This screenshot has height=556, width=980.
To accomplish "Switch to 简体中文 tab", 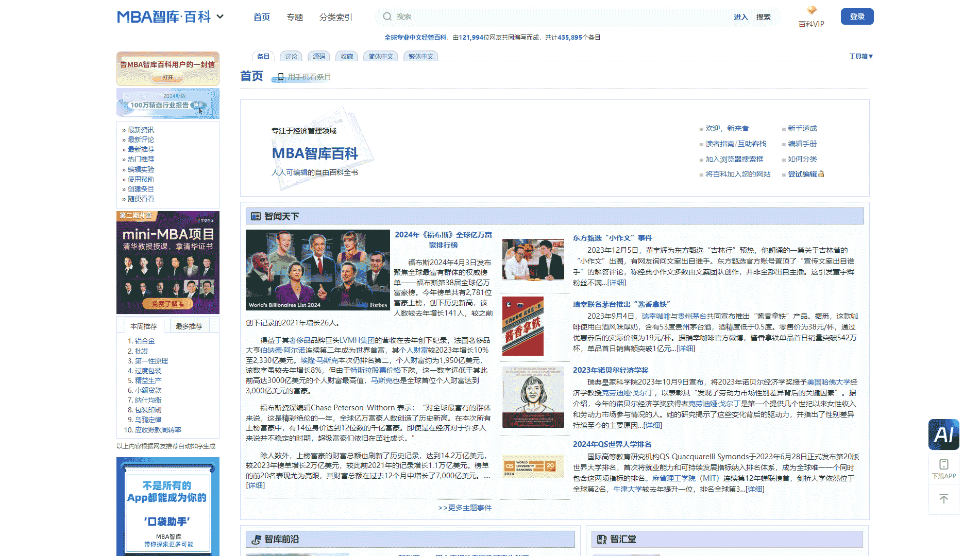I will point(381,56).
